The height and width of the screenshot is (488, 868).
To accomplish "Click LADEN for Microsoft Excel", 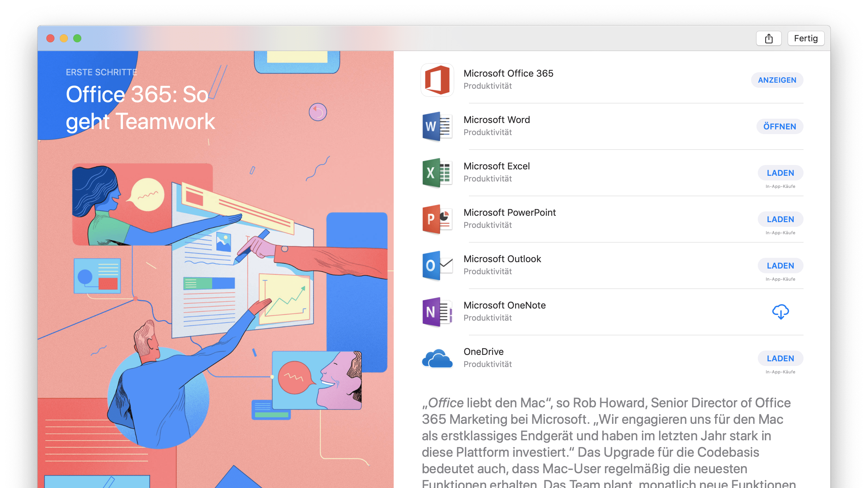I will 780,173.
